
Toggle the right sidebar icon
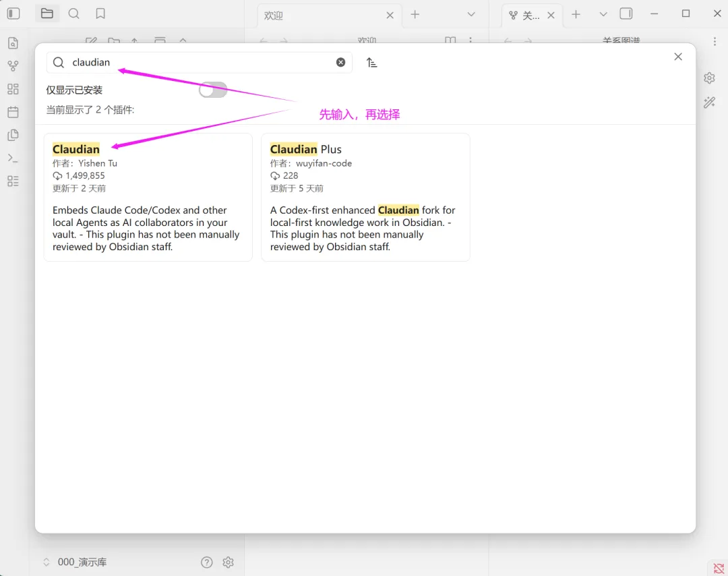click(x=626, y=14)
